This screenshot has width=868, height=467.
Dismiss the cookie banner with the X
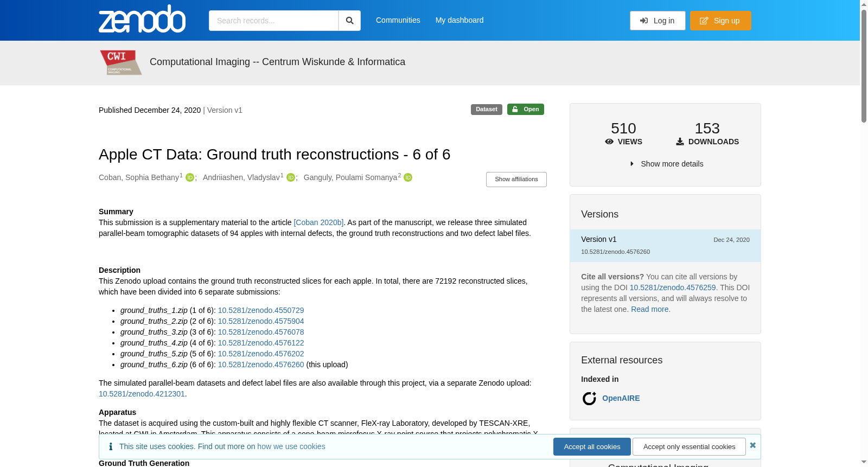tap(752, 445)
